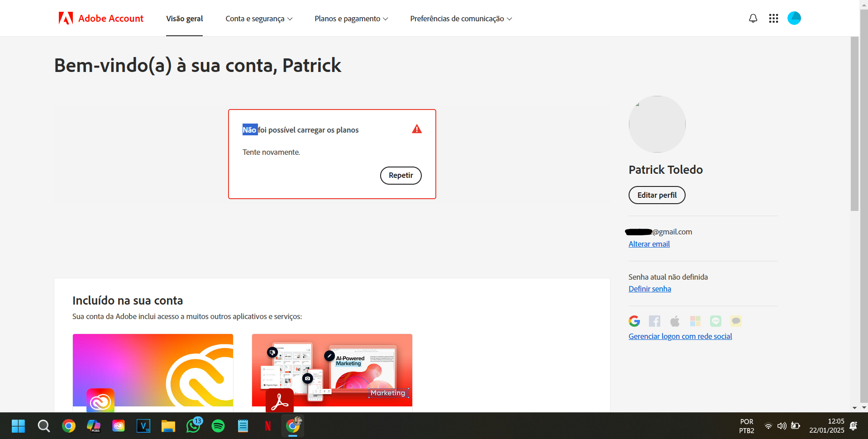Open the blue V app in taskbar
The height and width of the screenshot is (439, 868).
[x=143, y=426]
